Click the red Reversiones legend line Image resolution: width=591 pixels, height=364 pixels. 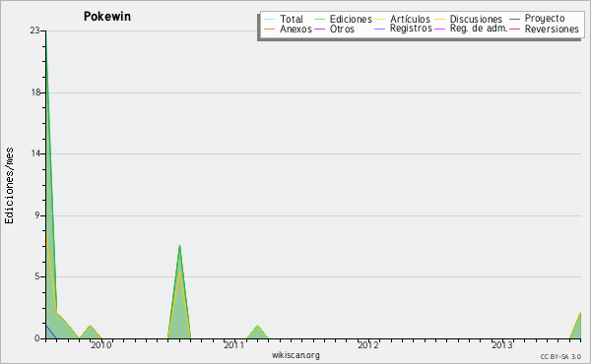tap(514, 29)
